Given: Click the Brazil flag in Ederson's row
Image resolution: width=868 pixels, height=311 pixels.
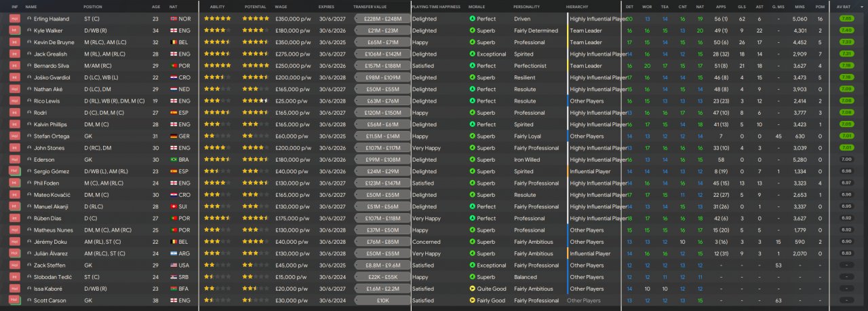Looking at the screenshot, I should [174, 160].
